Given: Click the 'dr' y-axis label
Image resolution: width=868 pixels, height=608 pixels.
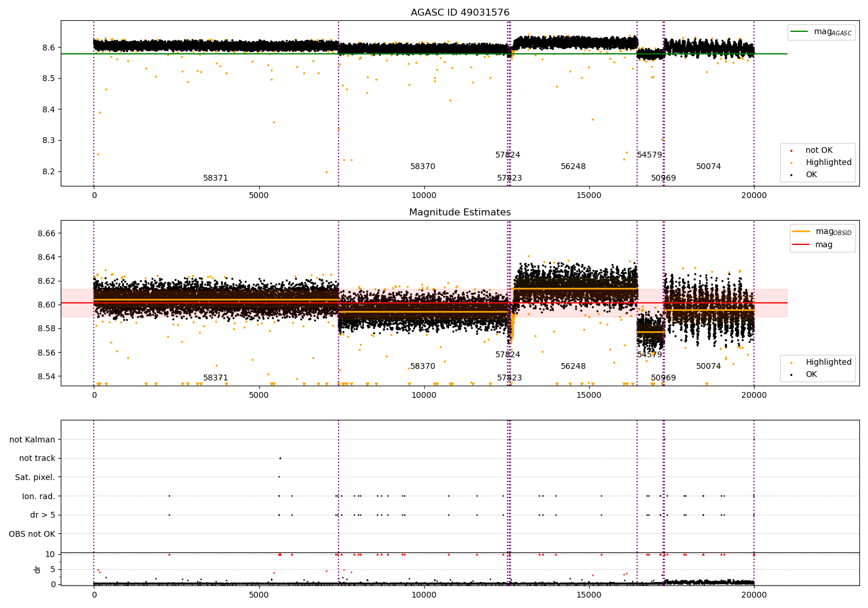Looking at the screenshot, I should [x=38, y=569].
